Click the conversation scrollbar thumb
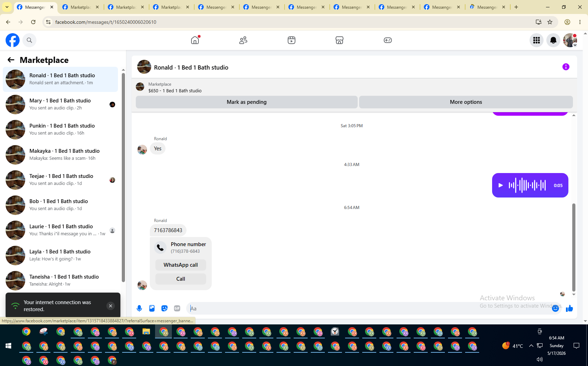This screenshot has width=588, height=366. click(x=574, y=247)
